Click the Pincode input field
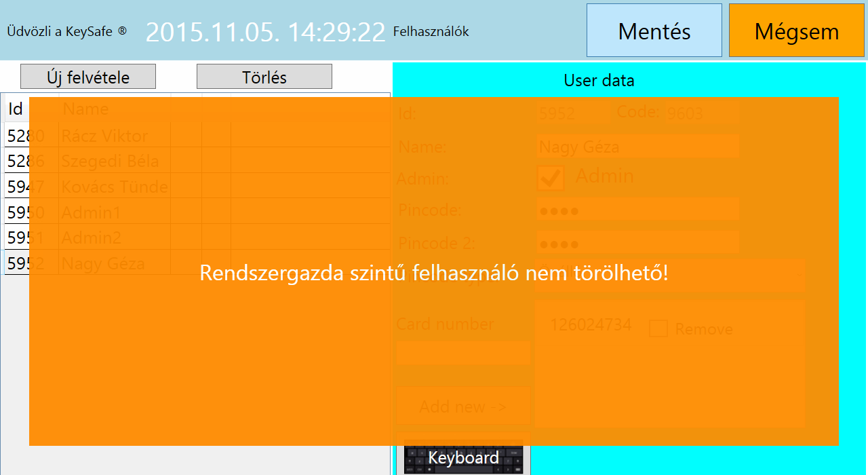The width and height of the screenshot is (868, 475). [638, 210]
